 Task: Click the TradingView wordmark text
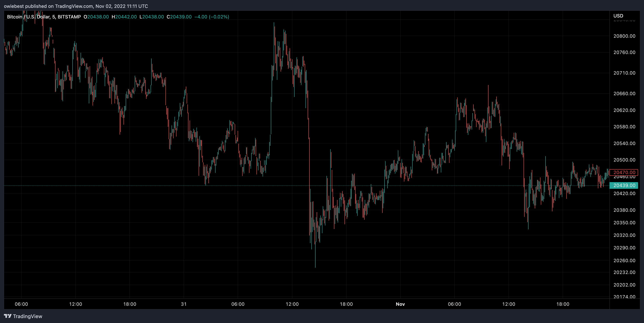pyautogui.click(x=27, y=316)
